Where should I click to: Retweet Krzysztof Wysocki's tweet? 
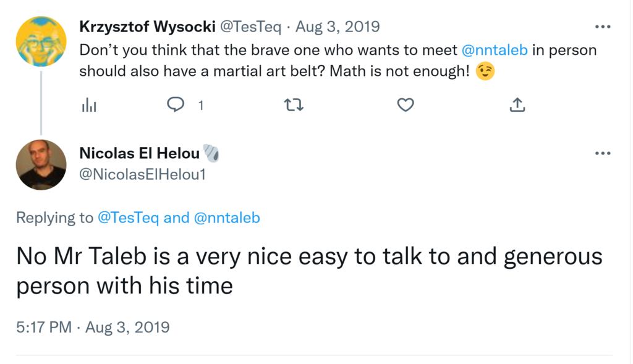pos(292,106)
